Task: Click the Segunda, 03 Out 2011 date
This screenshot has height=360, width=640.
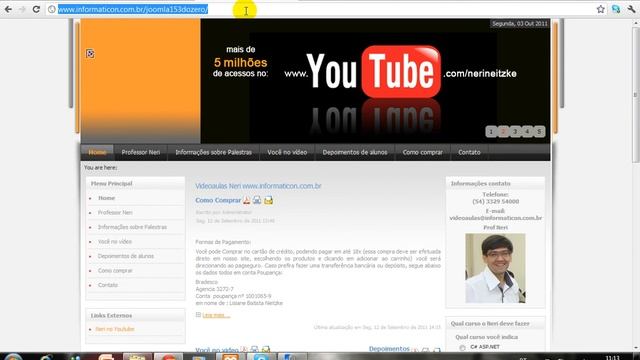Action: (x=520, y=24)
